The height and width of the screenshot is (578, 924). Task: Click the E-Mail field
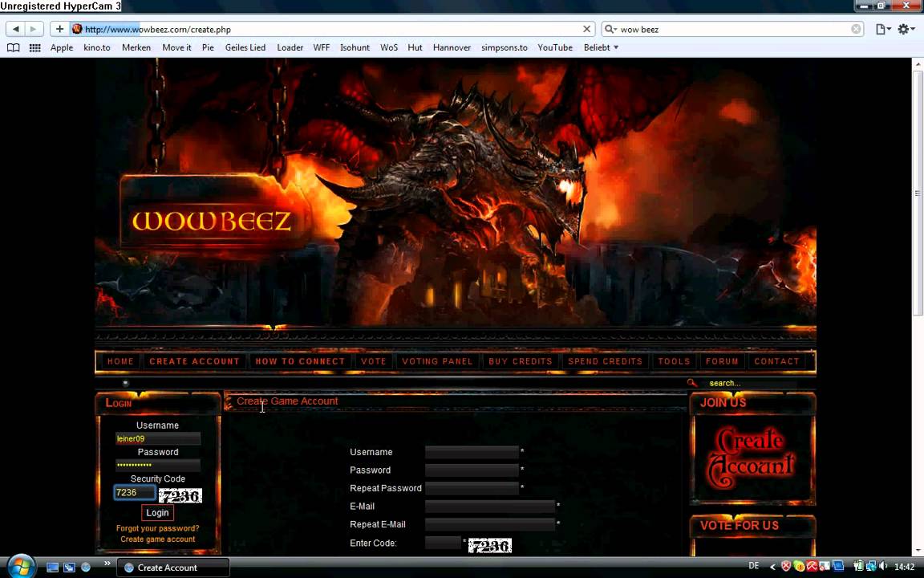(490, 506)
